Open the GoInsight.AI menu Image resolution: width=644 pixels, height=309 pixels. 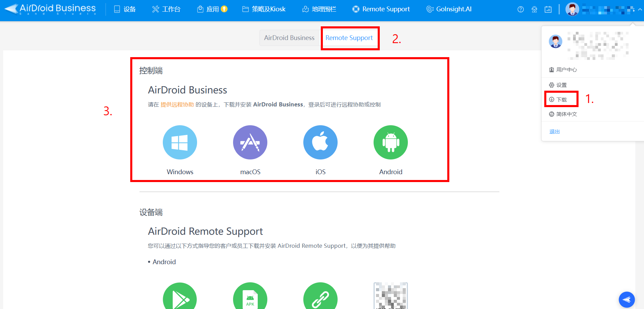[x=449, y=9]
